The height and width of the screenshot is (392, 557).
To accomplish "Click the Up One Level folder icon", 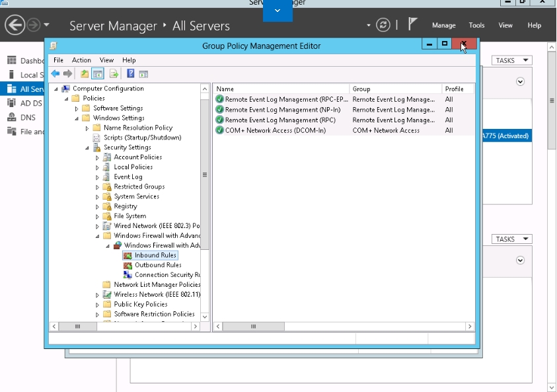I will point(85,73).
